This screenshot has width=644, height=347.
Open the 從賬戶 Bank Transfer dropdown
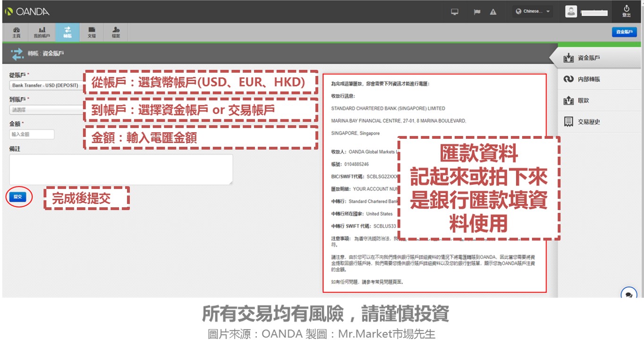coord(46,85)
